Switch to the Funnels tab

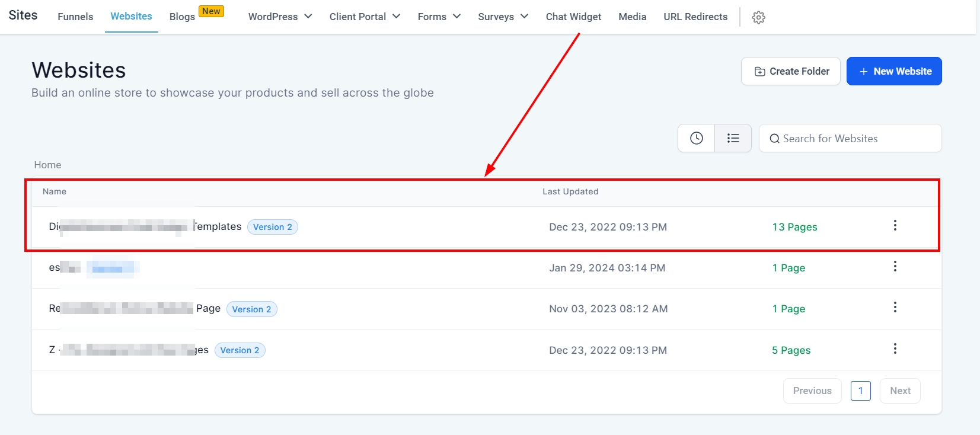[75, 17]
